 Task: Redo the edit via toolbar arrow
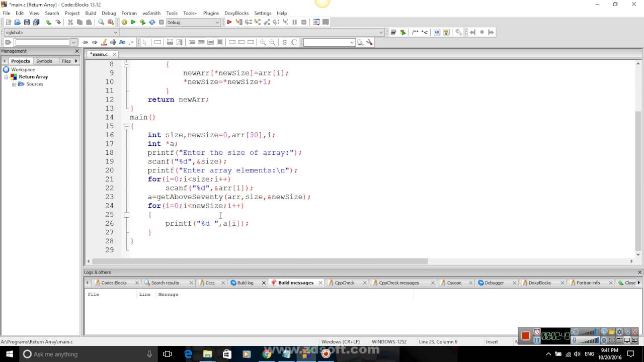(57, 22)
